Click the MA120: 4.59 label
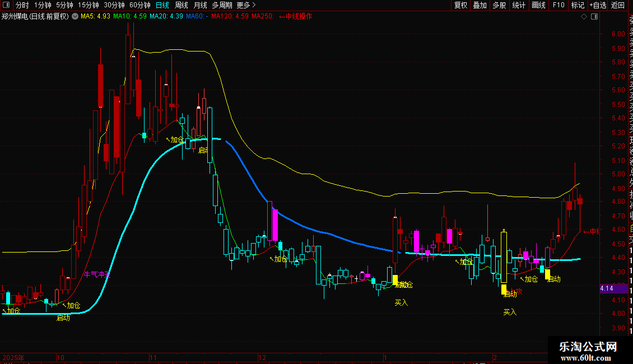Image resolution: width=633 pixels, height=364 pixels. (230, 17)
